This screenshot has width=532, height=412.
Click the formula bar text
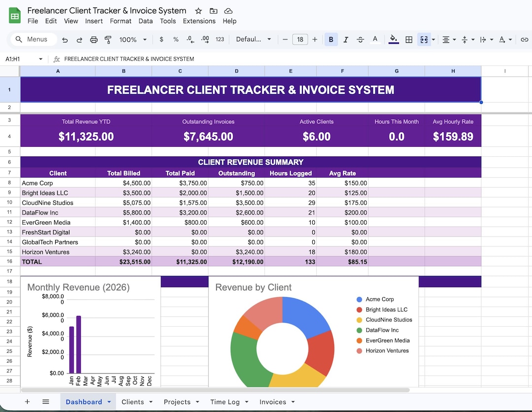click(129, 59)
